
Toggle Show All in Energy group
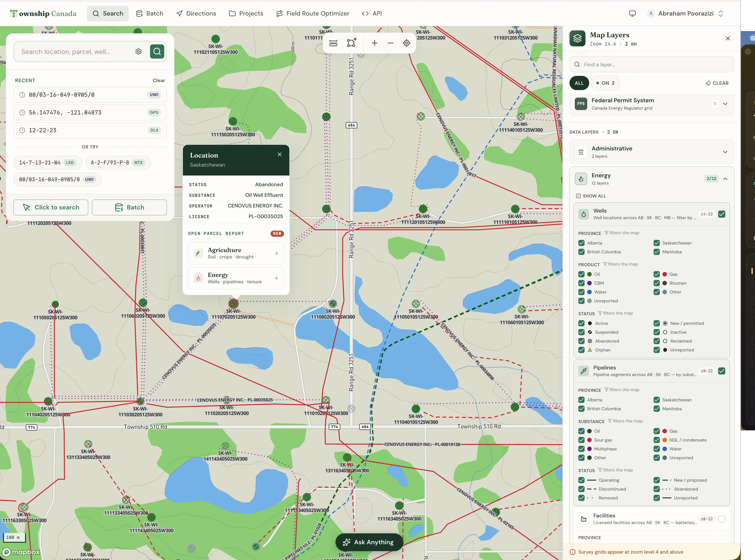591,196
